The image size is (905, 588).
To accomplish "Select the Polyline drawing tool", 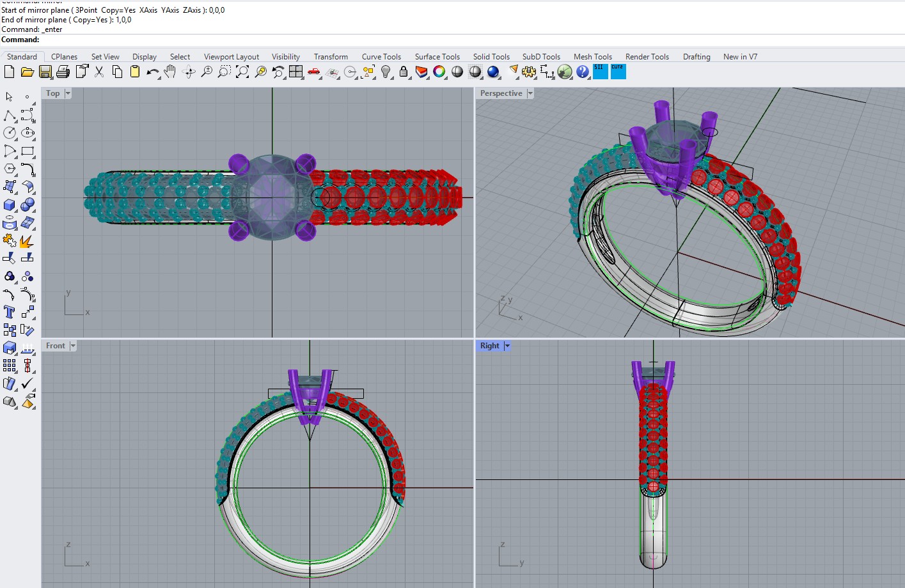I will pyautogui.click(x=10, y=116).
